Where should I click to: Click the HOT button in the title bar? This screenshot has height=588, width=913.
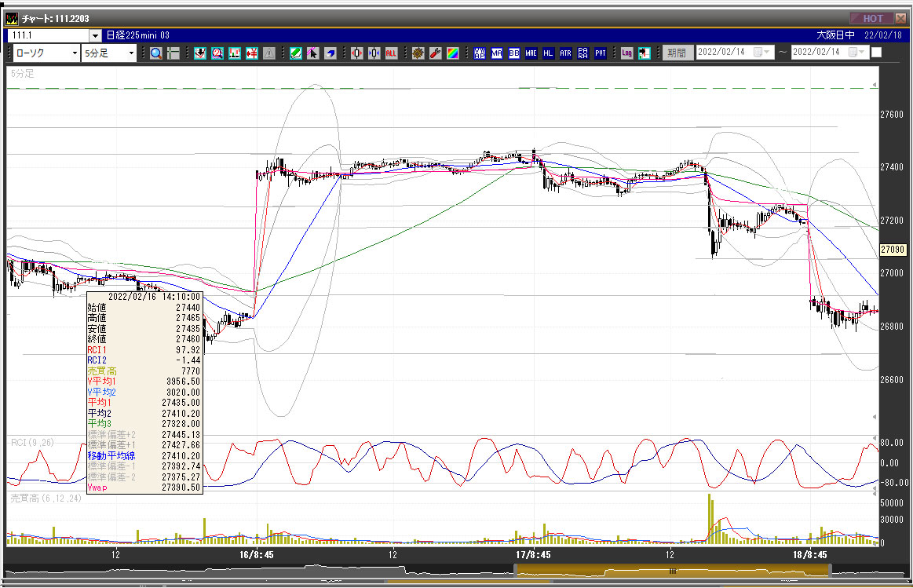pyautogui.click(x=872, y=18)
